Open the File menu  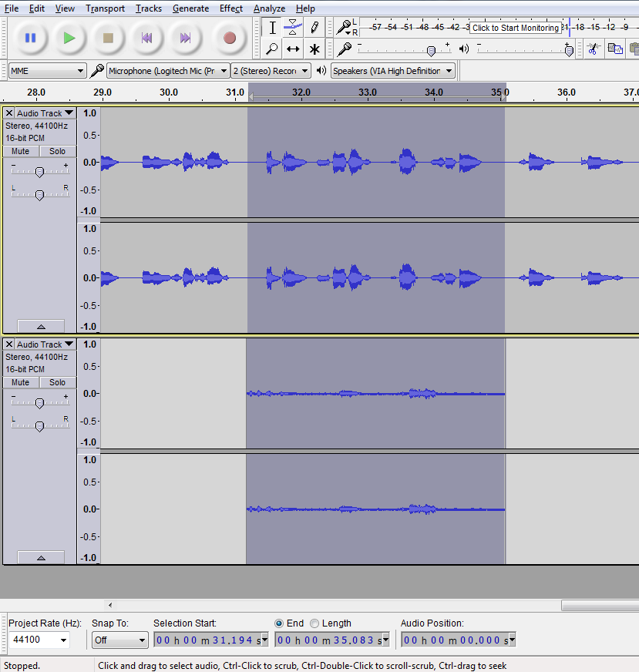click(11, 8)
